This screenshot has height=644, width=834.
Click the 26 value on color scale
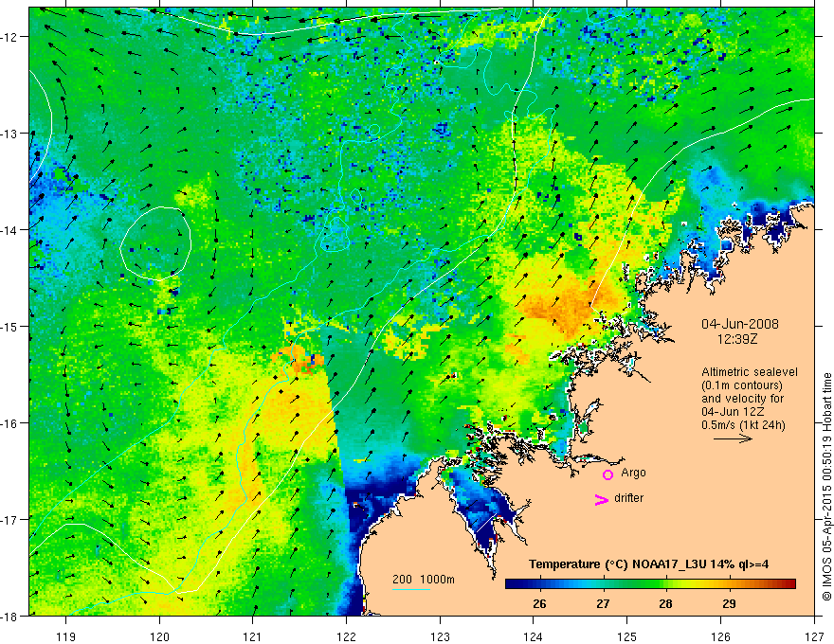[539, 603]
